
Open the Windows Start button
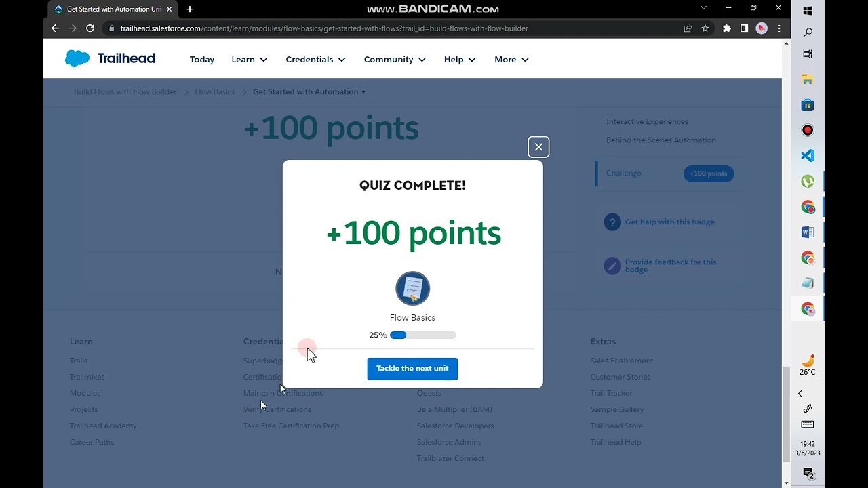pos(808,11)
